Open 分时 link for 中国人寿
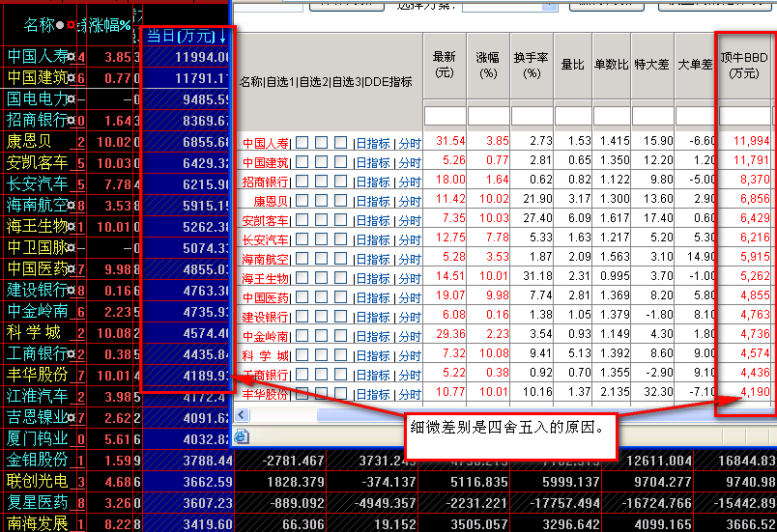Image resolution: width=777 pixels, height=532 pixels. click(x=410, y=144)
